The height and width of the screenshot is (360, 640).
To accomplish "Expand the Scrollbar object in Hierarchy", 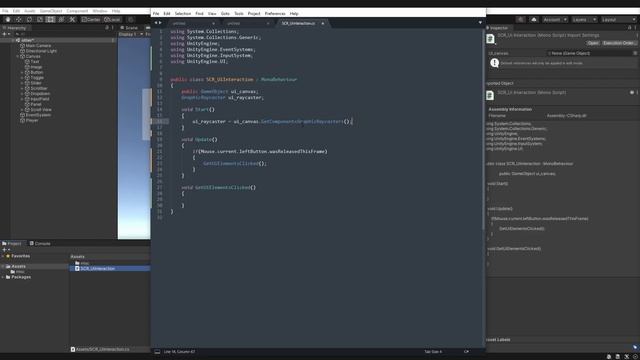I will click(22, 88).
